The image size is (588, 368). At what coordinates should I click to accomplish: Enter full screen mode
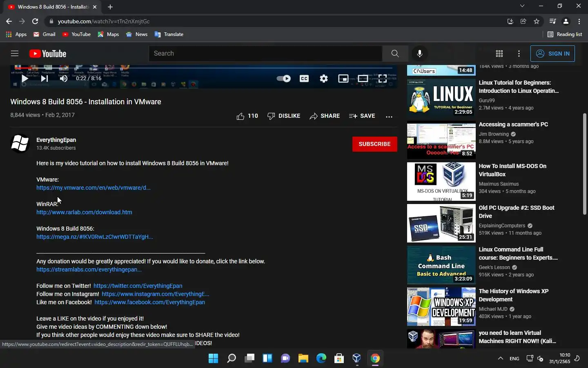383,79
